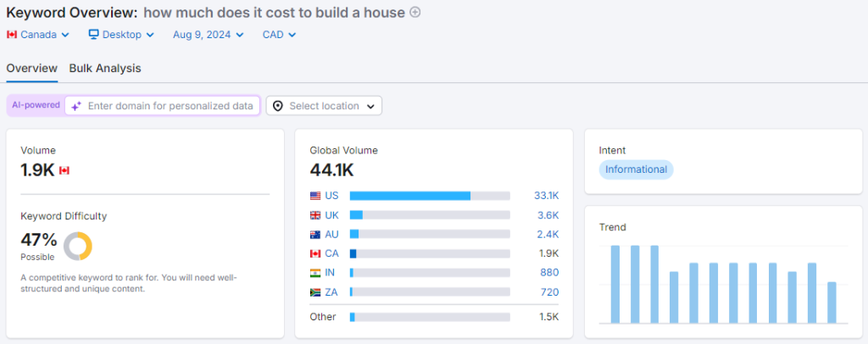Image resolution: width=868 pixels, height=344 pixels.
Task: Click the US volume progress bar
Action: 430,196
